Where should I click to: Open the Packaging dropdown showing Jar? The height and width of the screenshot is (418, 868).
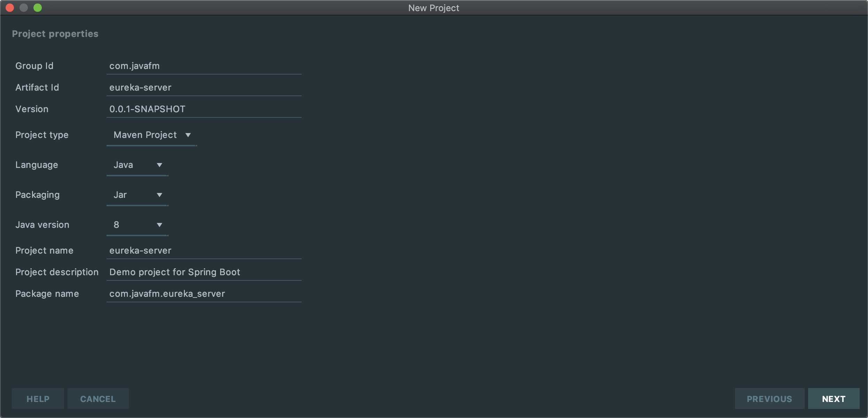[137, 195]
